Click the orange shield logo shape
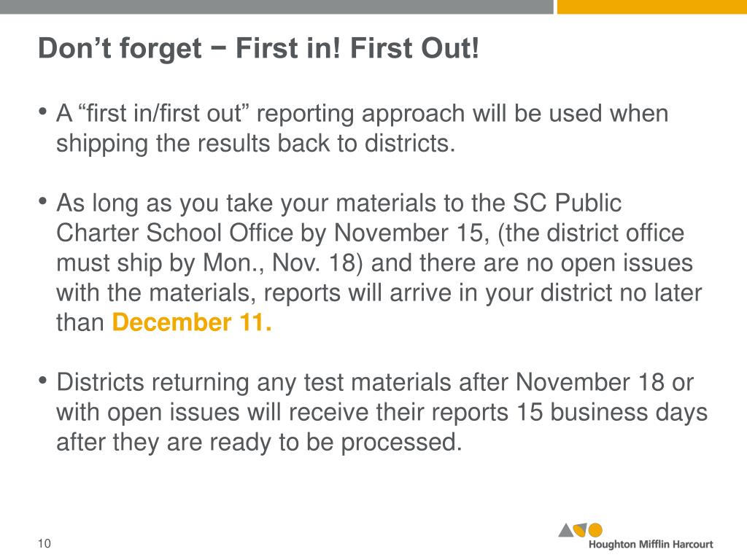 [580, 530]
